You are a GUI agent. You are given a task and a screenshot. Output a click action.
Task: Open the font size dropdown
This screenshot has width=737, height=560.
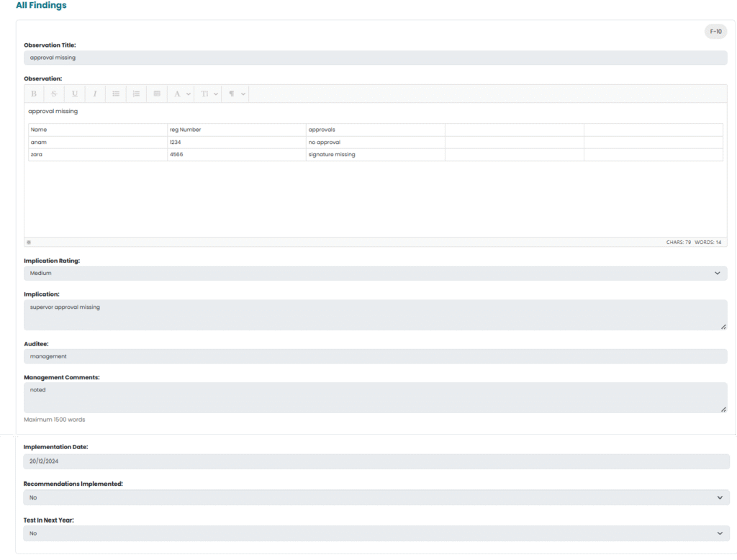click(x=209, y=94)
